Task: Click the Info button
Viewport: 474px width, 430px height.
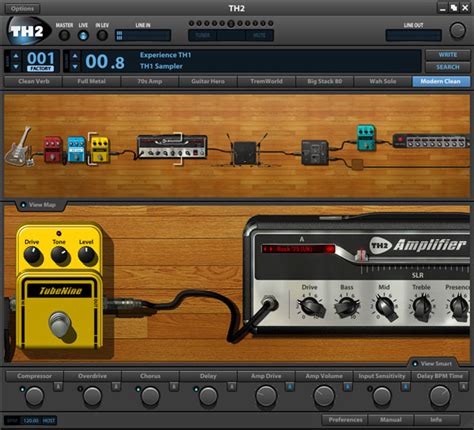Action: pyautogui.click(x=436, y=420)
